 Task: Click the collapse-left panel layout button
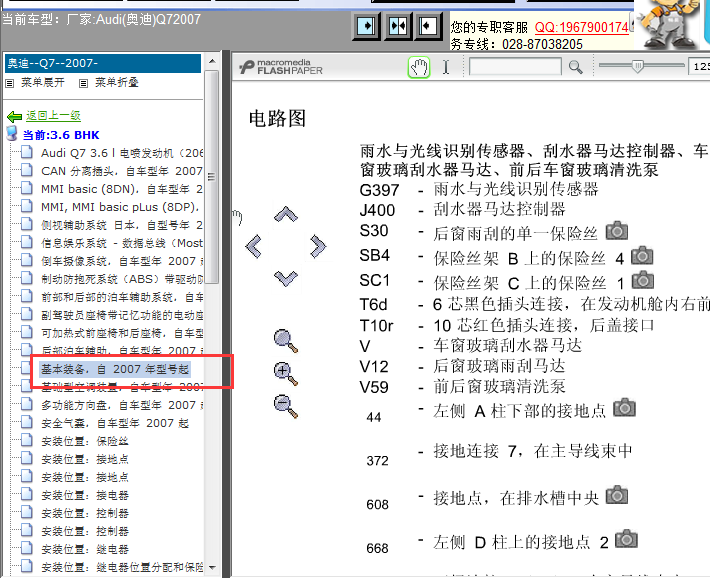427,26
